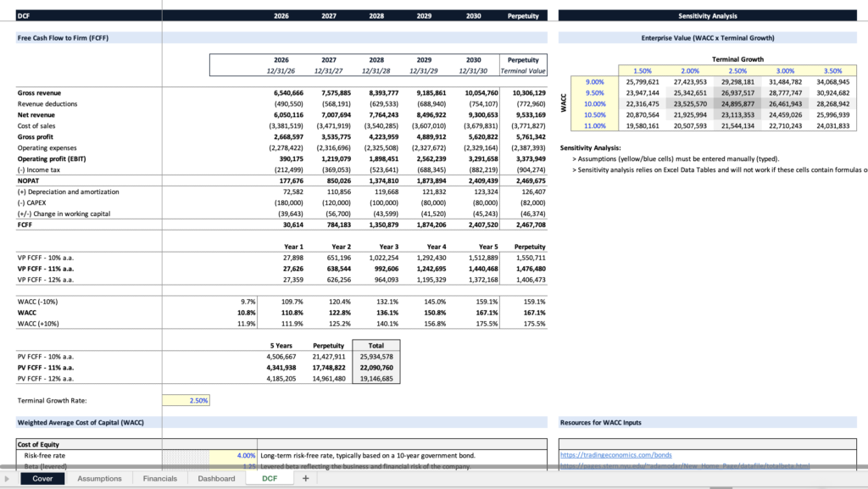Screen dimensions: 868x489
Task: Switch to the Cover sheet tab
Action: point(42,479)
